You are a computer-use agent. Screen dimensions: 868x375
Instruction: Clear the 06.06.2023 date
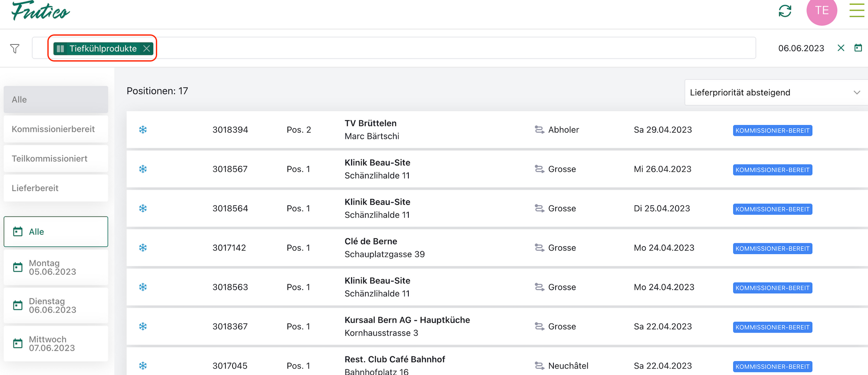[x=841, y=48]
